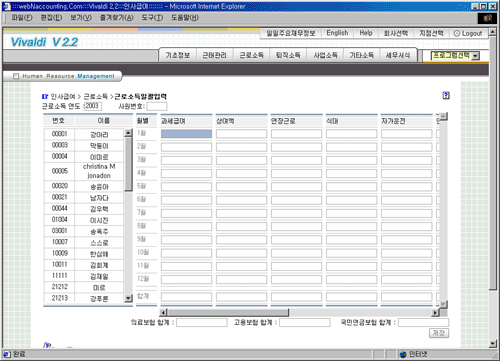Click the grid horizontal scrollbar thumb
The width and height of the screenshot is (500, 361).
228,313
